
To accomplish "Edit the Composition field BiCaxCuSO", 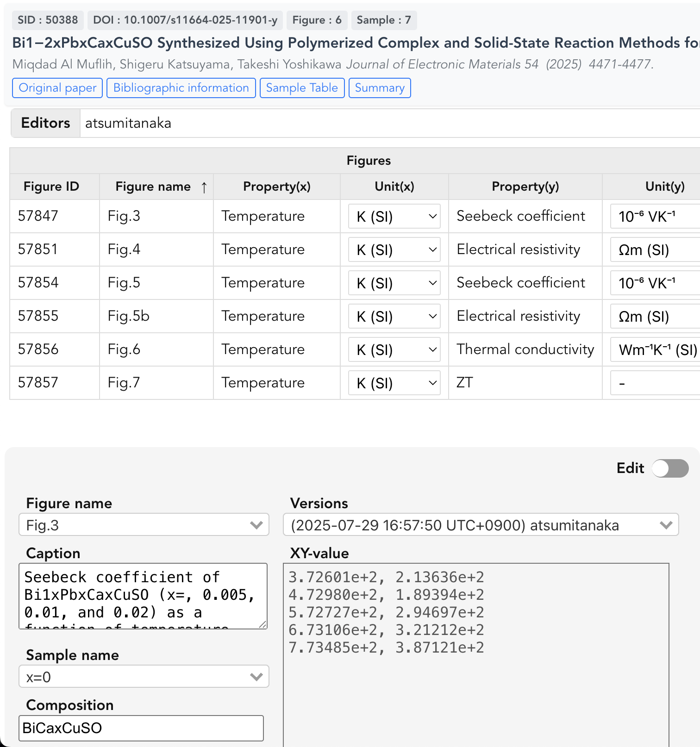I will tap(140, 728).
